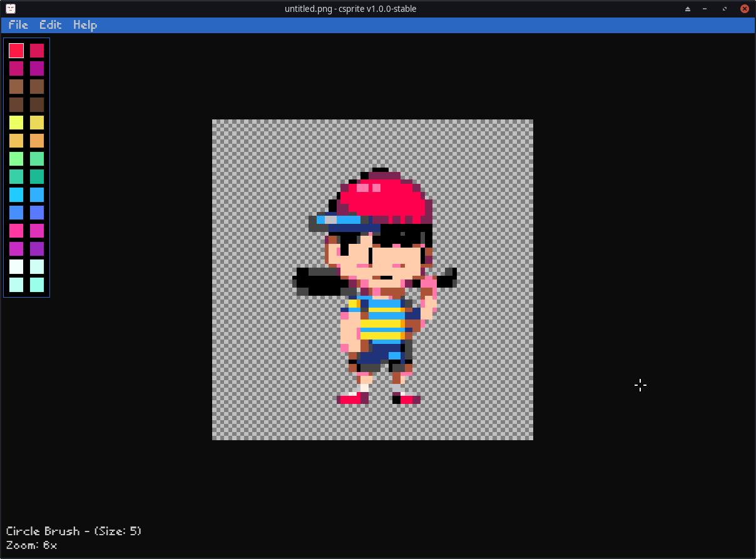756x559 pixels.
Task: Click the keep-above arrow icon in the title bar
Action: point(688,9)
